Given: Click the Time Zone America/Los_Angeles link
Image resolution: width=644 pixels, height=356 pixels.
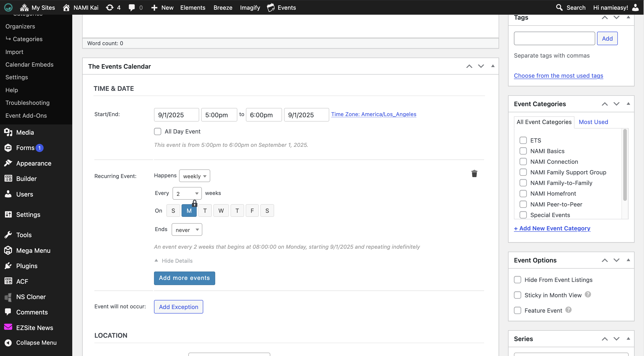Looking at the screenshot, I should click(373, 114).
